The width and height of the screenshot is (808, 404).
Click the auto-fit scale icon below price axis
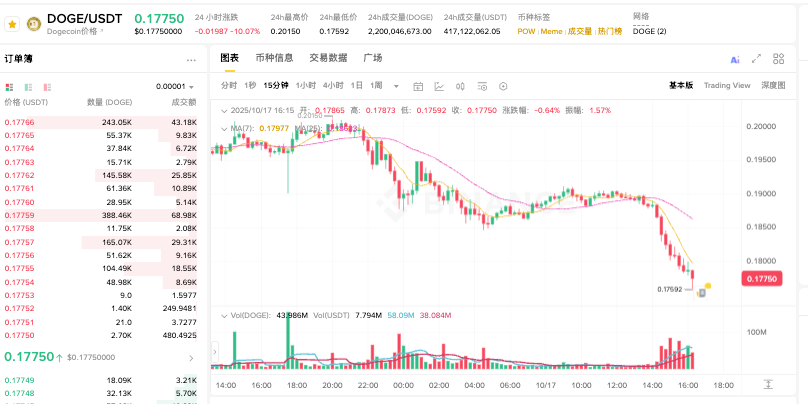(768, 384)
